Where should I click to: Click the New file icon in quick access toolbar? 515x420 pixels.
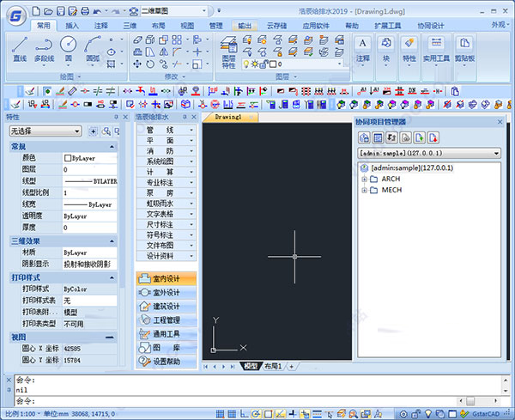pos(36,11)
